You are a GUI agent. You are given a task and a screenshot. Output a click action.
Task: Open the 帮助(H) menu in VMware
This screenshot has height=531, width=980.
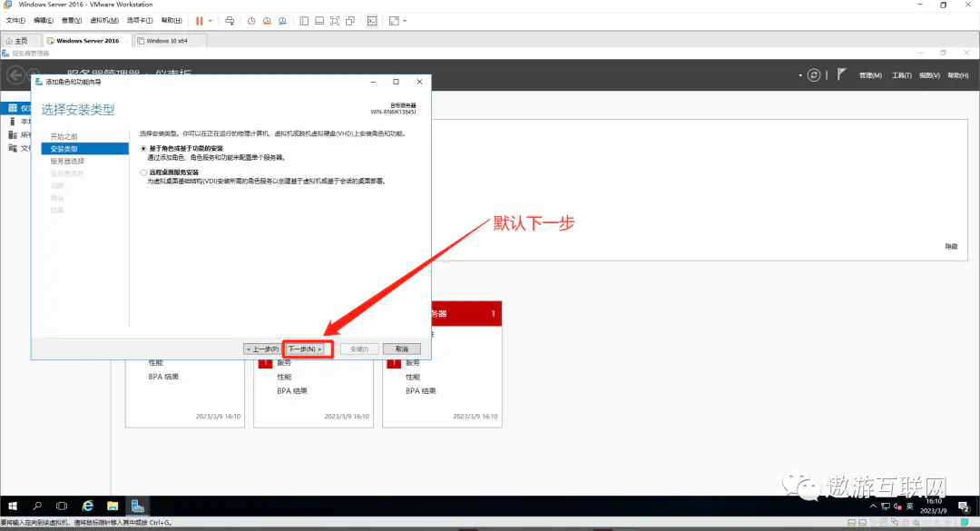coord(171,21)
